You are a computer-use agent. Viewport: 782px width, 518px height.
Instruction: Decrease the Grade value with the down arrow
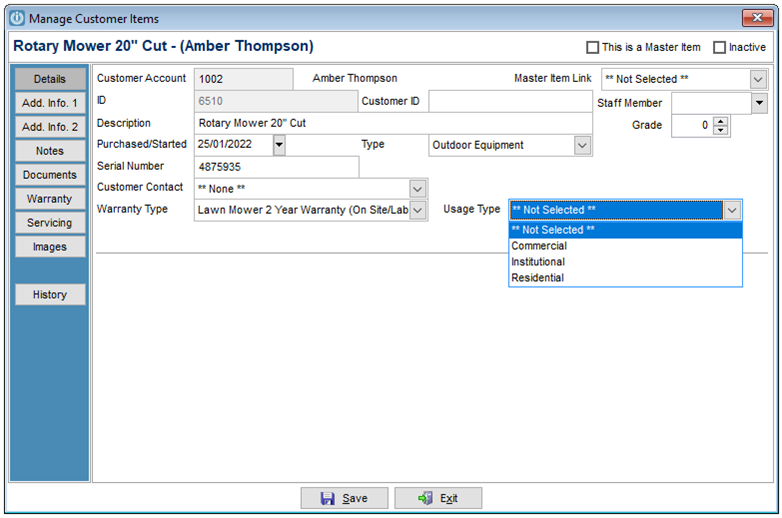[721, 130]
